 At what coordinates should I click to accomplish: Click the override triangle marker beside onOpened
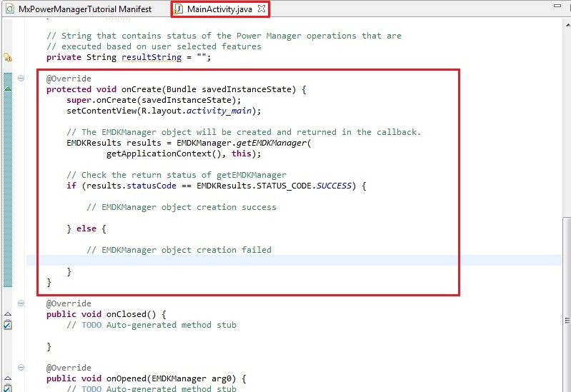(7, 378)
